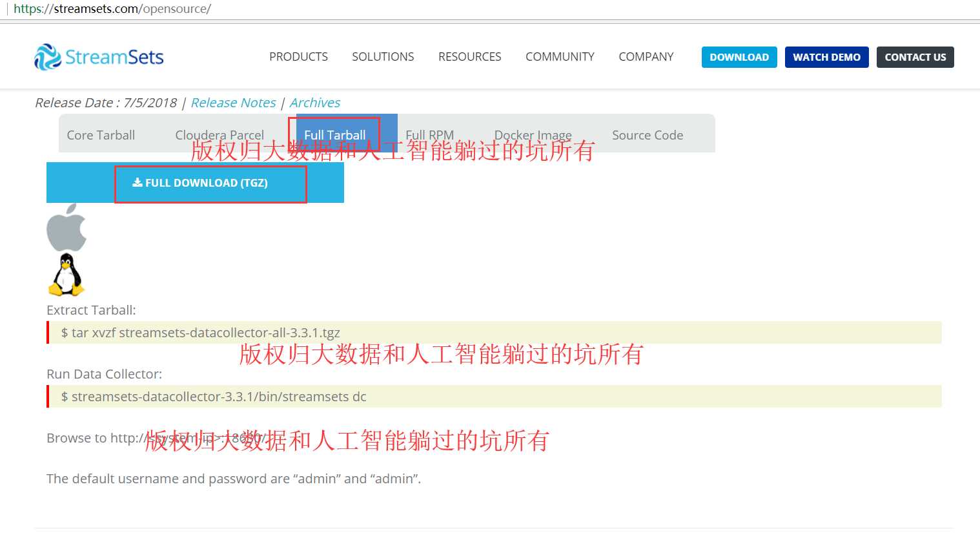Click the 'Release Date : 7/5/2018' text
Viewport: 980px width, 533px height.
[106, 103]
